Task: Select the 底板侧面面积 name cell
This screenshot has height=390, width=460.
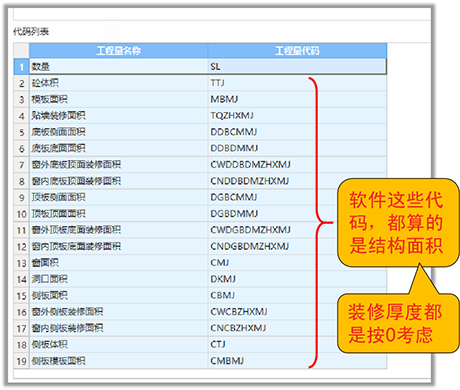Action: [x=119, y=132]
